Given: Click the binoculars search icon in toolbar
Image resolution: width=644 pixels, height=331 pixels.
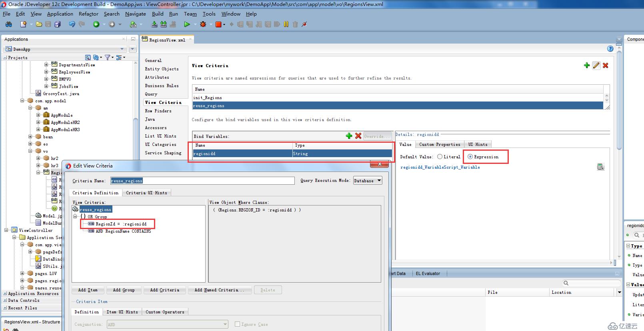Looking at the screenshot, I should click(8, 24).
